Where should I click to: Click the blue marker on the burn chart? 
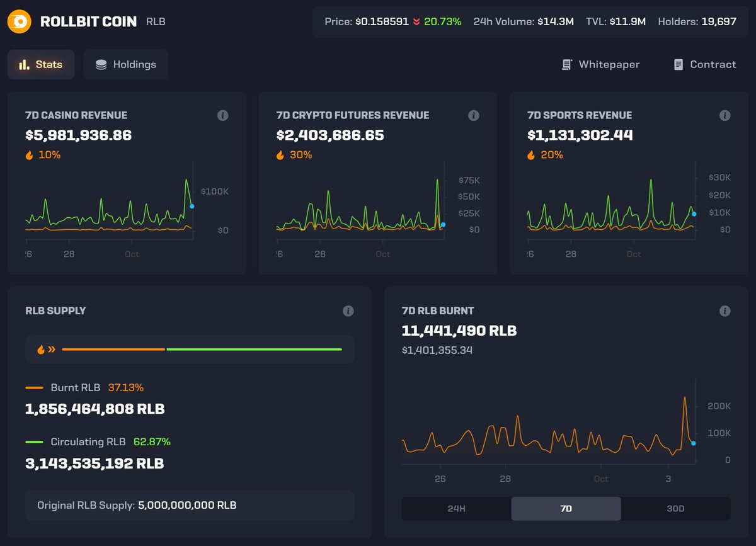(694, 443)
